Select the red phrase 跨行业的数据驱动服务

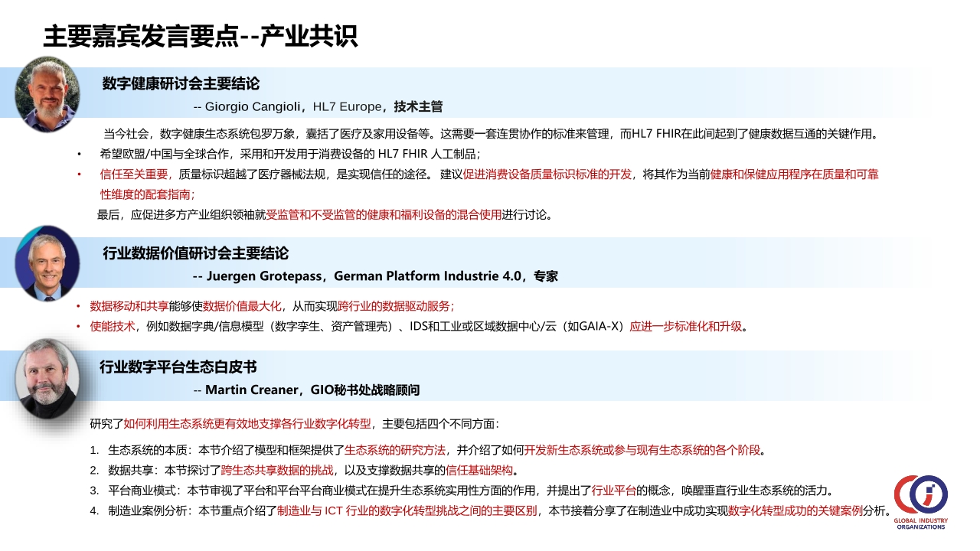(x=396, y=306)
